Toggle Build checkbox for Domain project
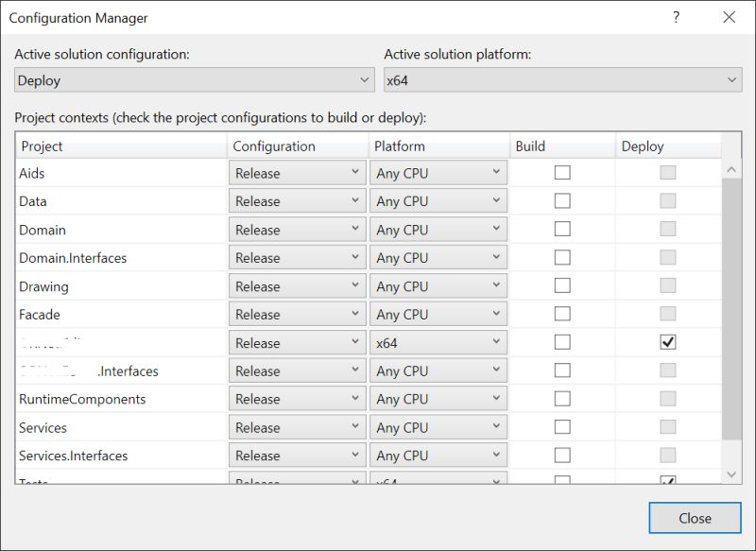756x551 pixels. [x=562, y=230]
